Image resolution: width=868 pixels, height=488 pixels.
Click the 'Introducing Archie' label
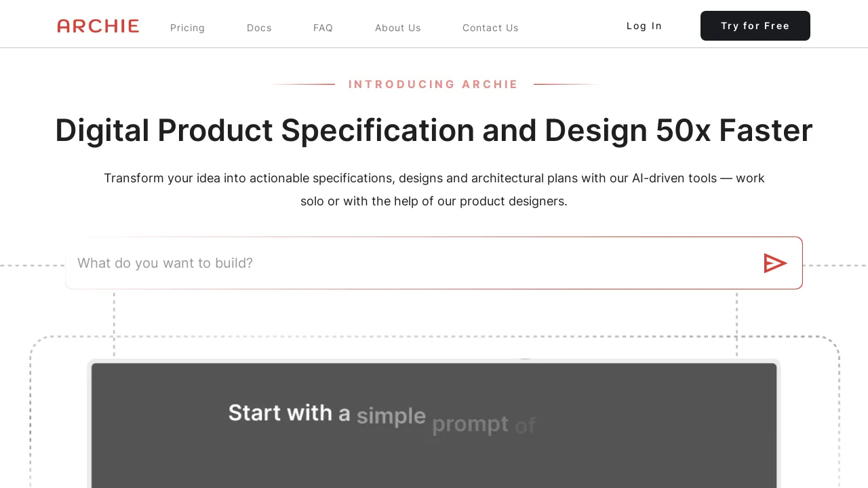click(433, 84)
